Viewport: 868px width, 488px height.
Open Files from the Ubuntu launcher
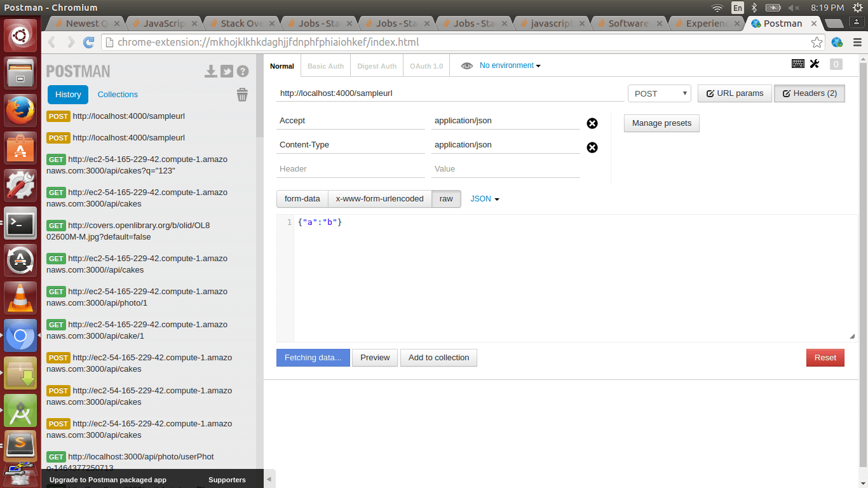(21, 72)
